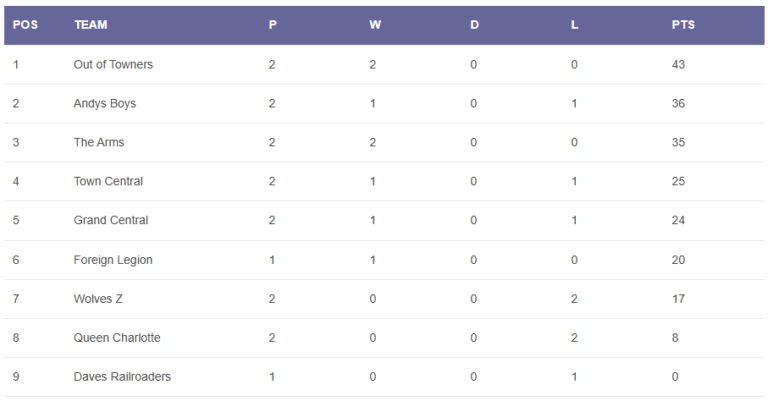Click the L column header
768x401 pixels.
(575, 25)
